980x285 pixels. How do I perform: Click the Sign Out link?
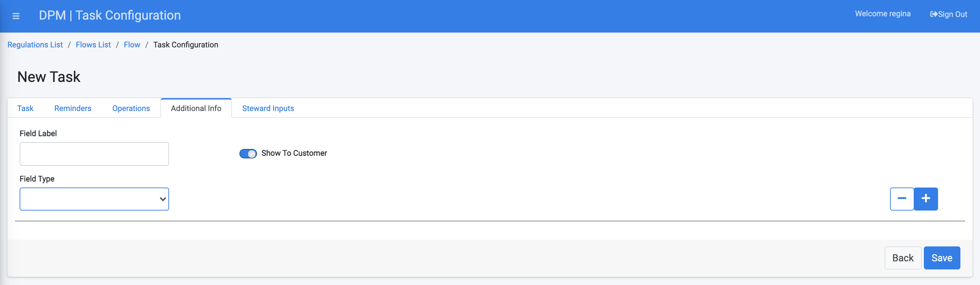click(x=949, y=14)
